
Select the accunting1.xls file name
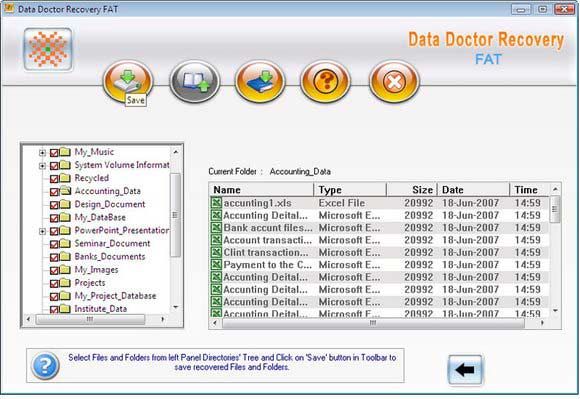coord(257,203)
